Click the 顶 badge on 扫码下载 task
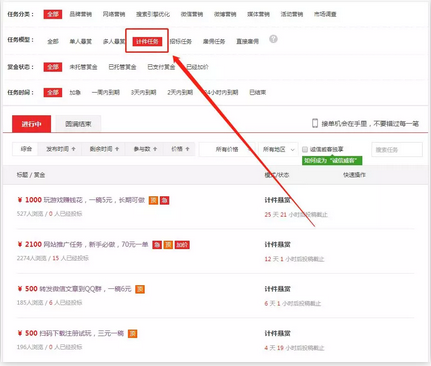Image resolution: width=431 pixels, height=366 pixels. 133,333
